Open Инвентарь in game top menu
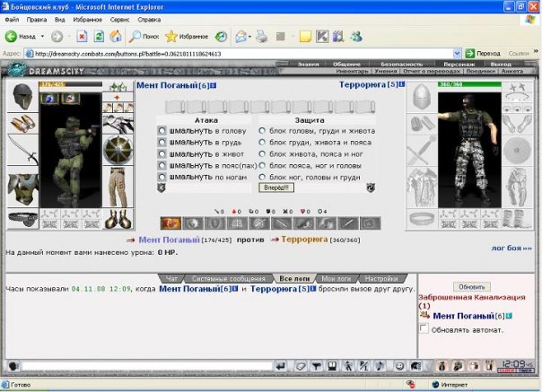 pyautogui.click(x=352, y=71)
